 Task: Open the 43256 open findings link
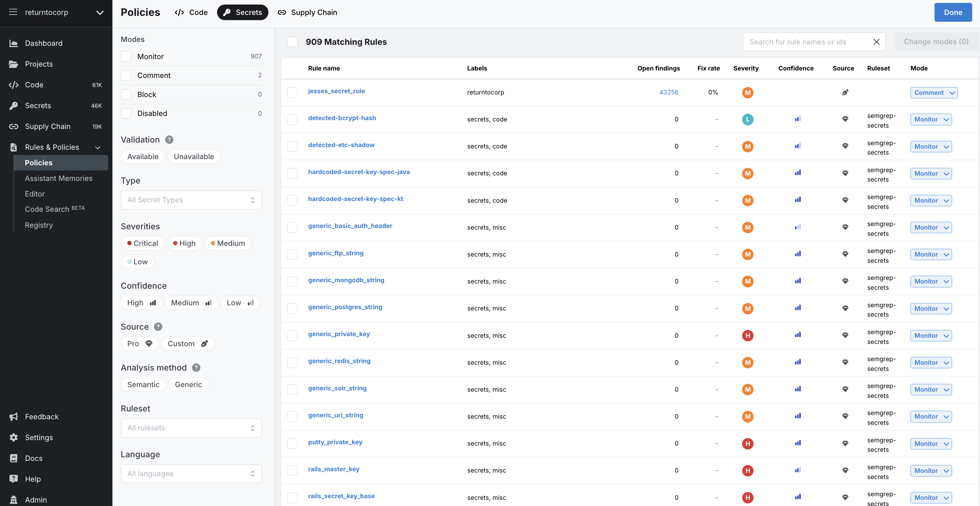(x=668, y=92)
